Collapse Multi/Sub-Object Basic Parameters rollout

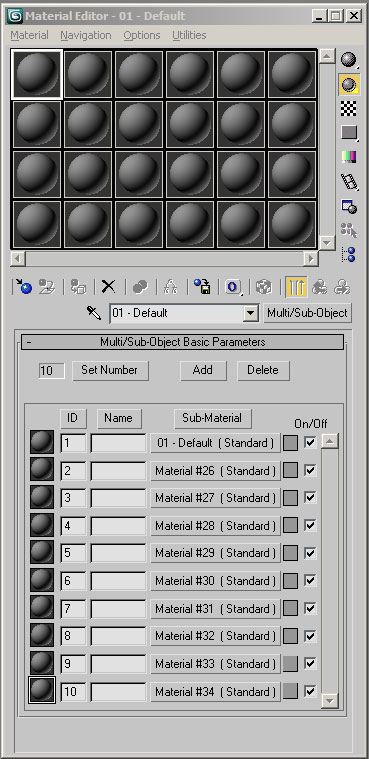pos(183,342)
